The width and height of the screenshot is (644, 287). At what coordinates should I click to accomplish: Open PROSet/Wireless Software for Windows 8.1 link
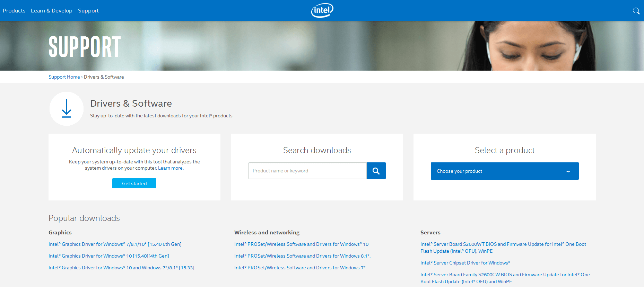(303, 256)
